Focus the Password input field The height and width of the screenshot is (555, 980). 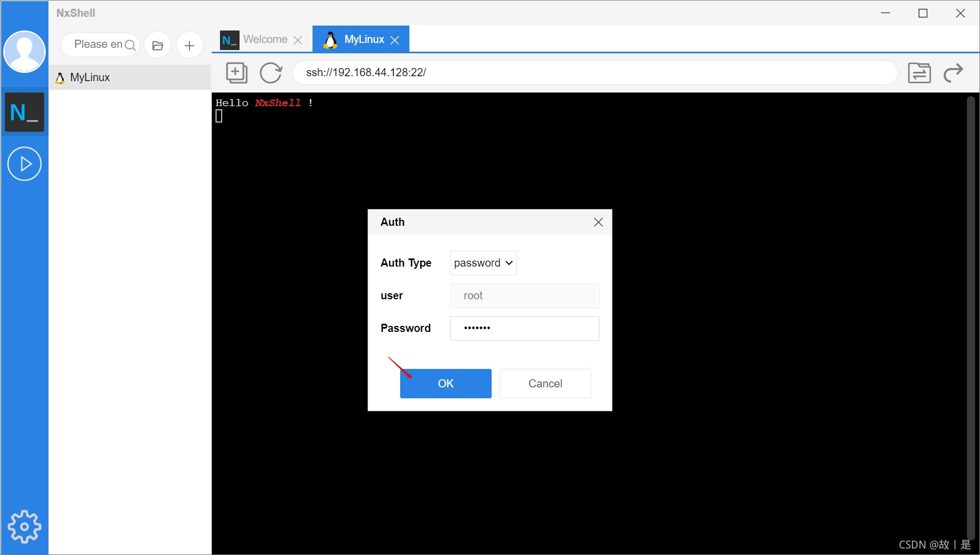(x=525, y=328)
